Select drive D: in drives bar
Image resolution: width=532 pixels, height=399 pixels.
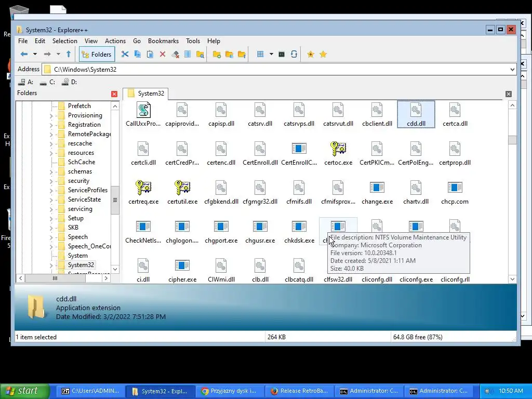point(69,82)
